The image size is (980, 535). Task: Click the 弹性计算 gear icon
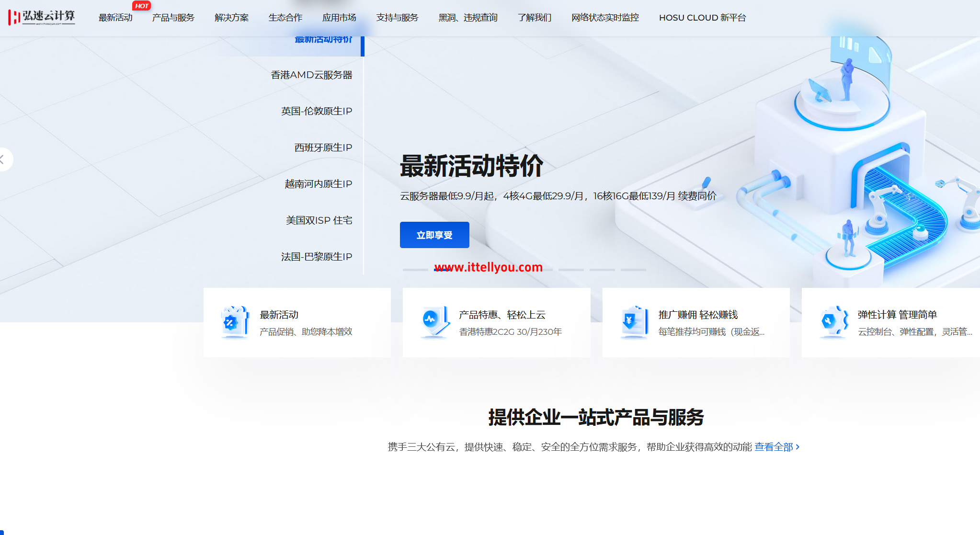click(x=833, y=322)
